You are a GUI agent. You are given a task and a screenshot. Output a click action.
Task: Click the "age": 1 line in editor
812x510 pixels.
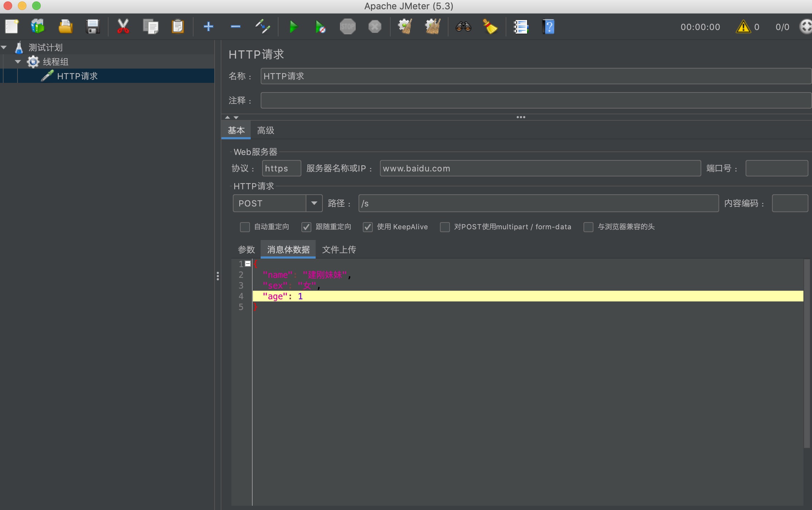528,296
